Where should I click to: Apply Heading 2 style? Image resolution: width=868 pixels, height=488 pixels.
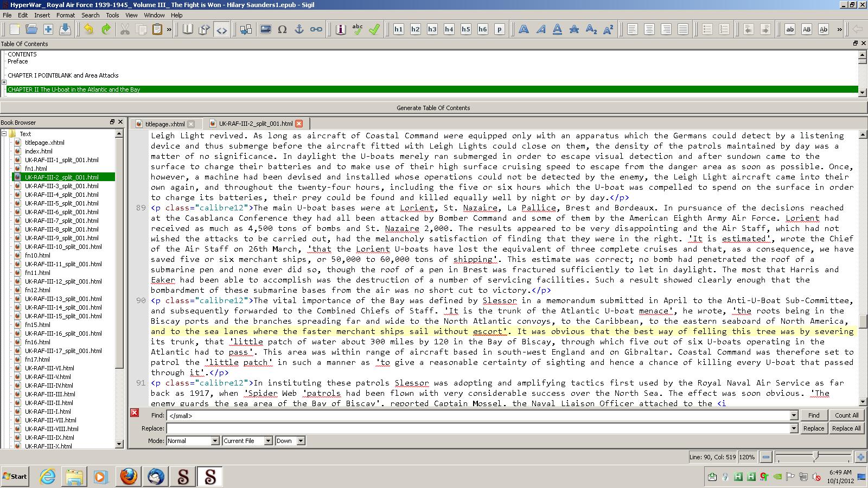coord(416,29)
